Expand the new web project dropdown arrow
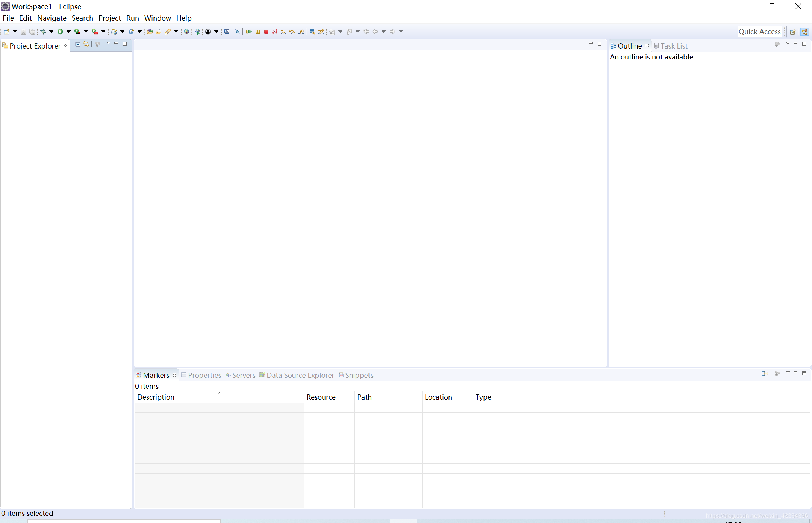 pos(122,32)
